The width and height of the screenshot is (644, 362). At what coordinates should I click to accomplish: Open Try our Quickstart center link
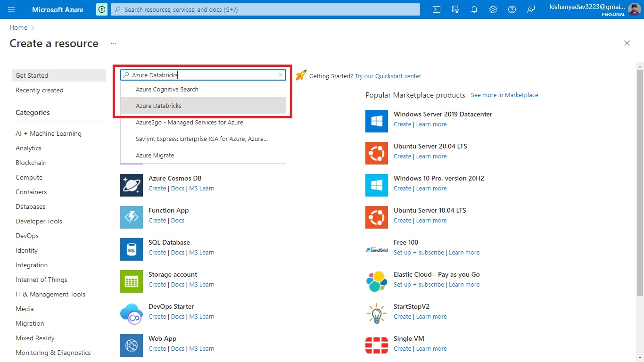(x=388, y=76)
